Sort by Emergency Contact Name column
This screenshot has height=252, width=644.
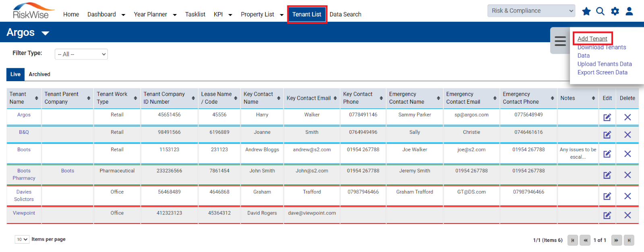pos(438,98)
